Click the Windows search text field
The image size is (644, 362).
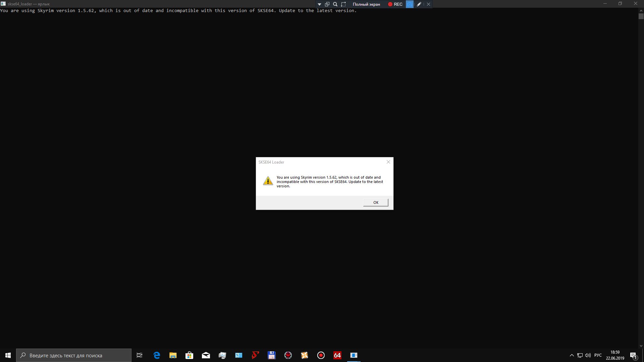[x=74, y=355]
